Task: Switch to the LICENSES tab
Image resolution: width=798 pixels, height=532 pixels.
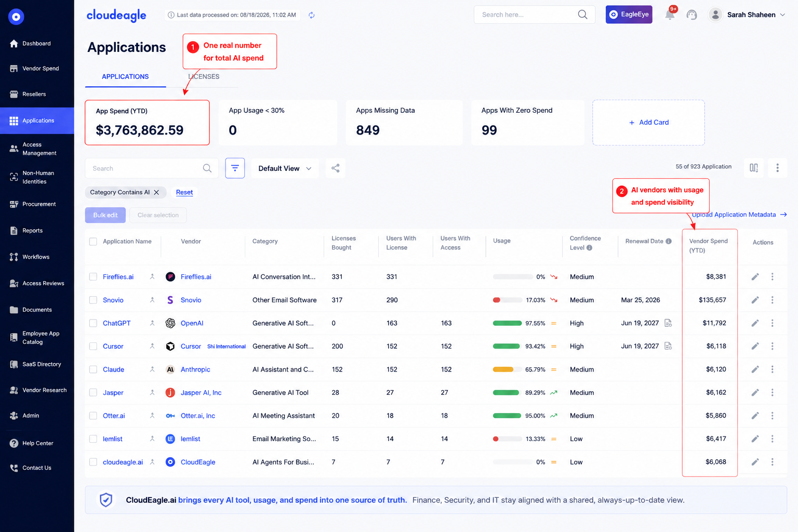Action: [204, 76]
